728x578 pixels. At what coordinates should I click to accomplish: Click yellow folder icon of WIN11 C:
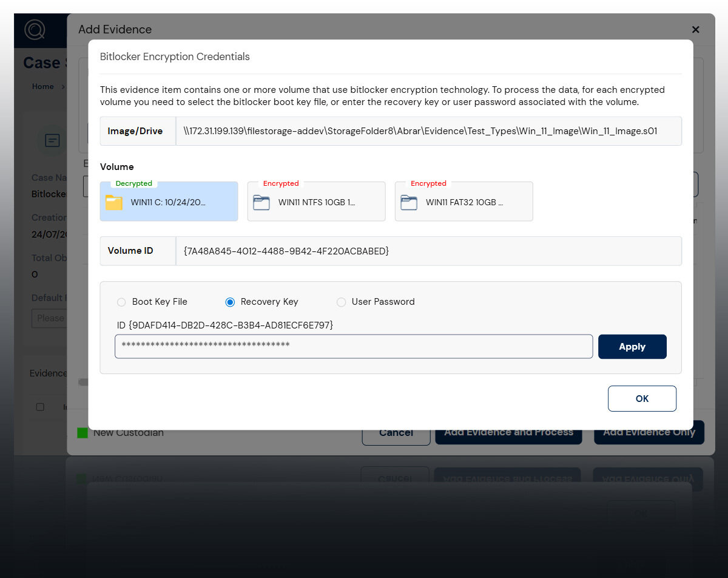coord(114,202)
